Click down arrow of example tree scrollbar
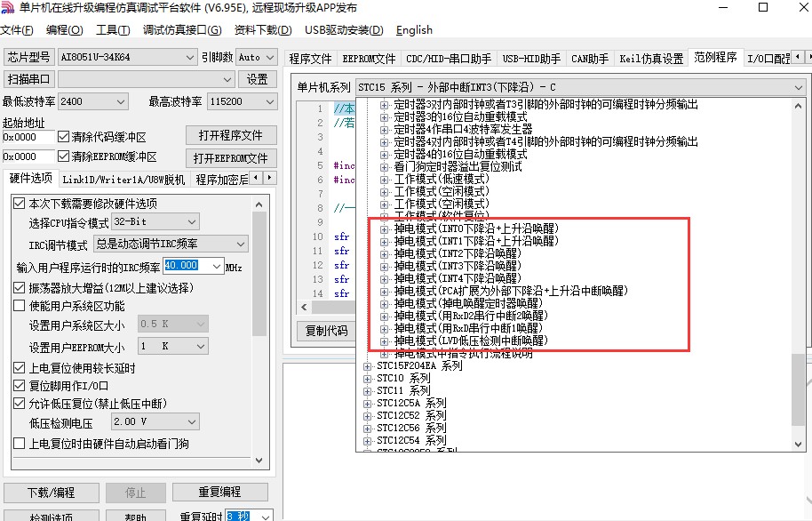 [798, 445]
